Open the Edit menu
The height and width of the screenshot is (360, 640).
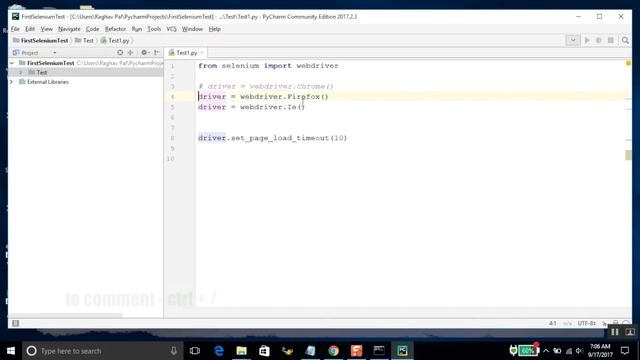click(x=30, y=29)
